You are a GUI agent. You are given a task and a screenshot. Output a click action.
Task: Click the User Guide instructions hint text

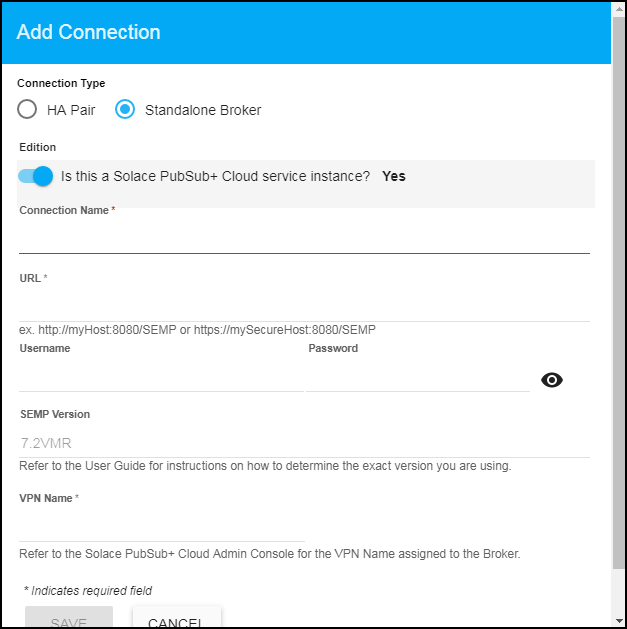pos(265,466)
